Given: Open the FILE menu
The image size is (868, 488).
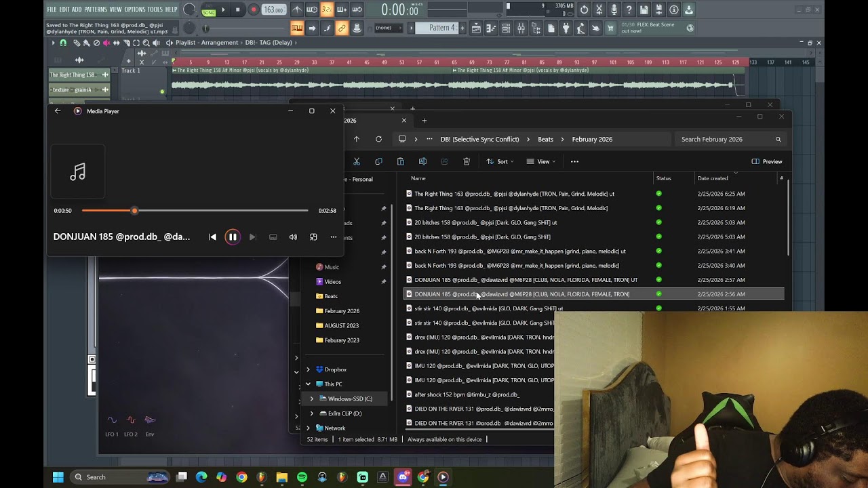Looking at the screenshot, I should [x=52, y=9].
